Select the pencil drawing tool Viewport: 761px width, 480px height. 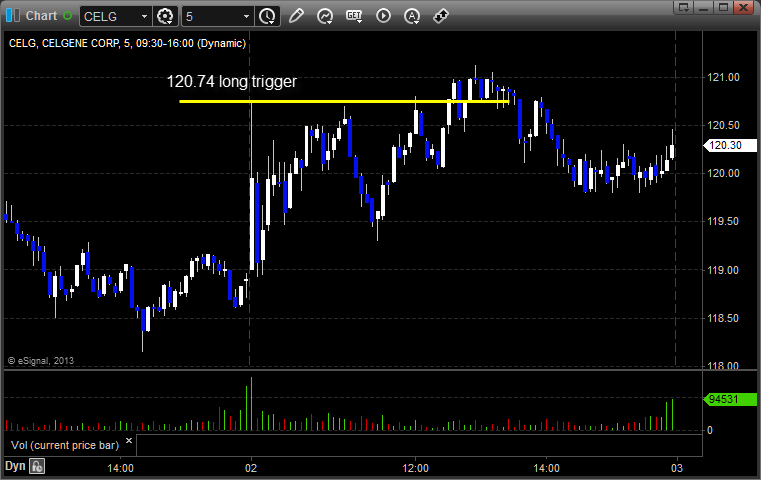click(296, 16)
